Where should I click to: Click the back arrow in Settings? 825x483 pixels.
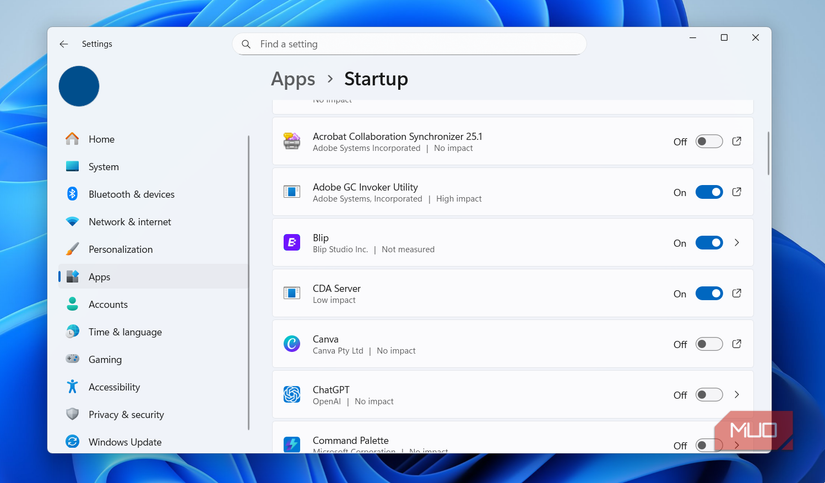click(x=64, y=44)
